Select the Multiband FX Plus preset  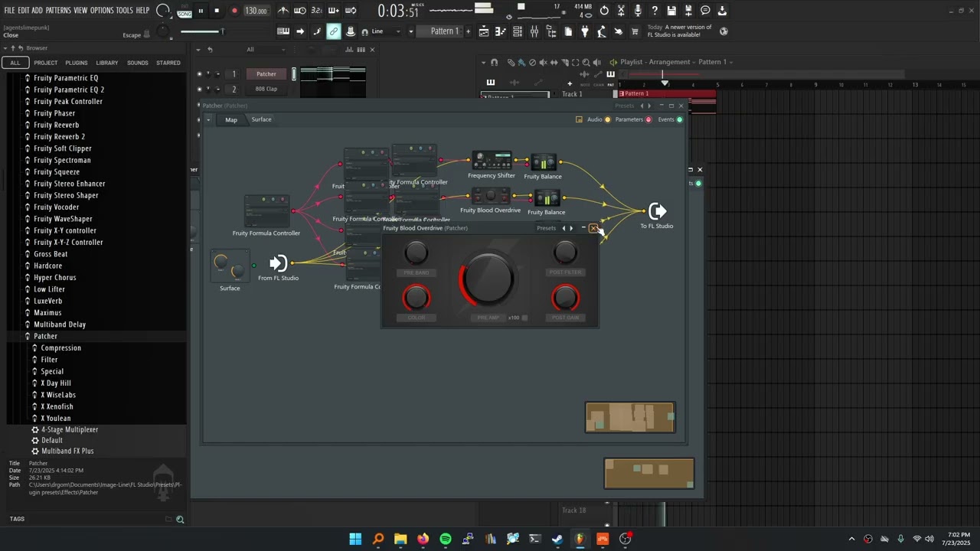pyautogui.click(x=67, y=452)
